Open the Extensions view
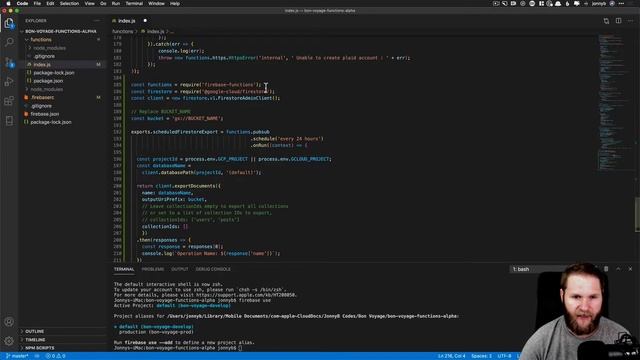The height and width of the screenshot is (360, 640). 9,101
